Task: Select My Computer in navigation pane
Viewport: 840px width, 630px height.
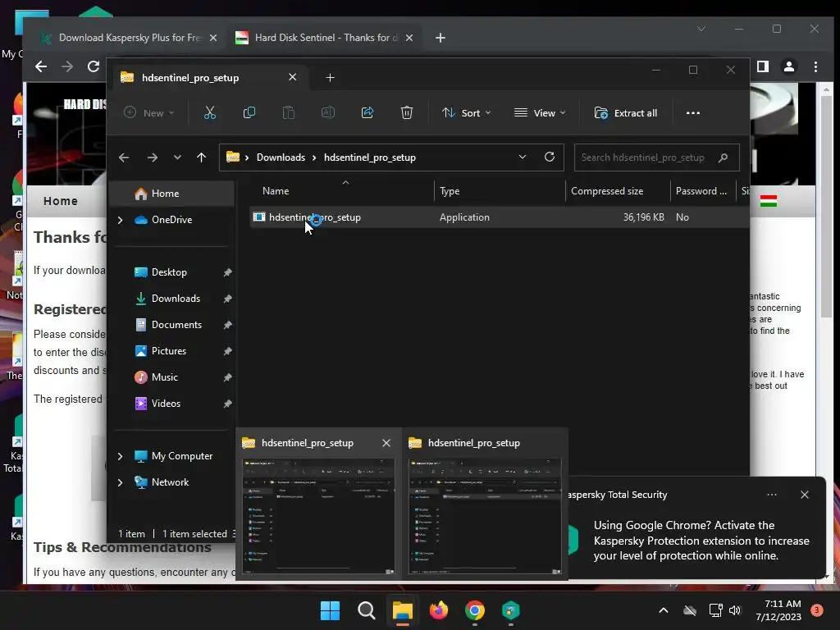Action: coord(181,456)
